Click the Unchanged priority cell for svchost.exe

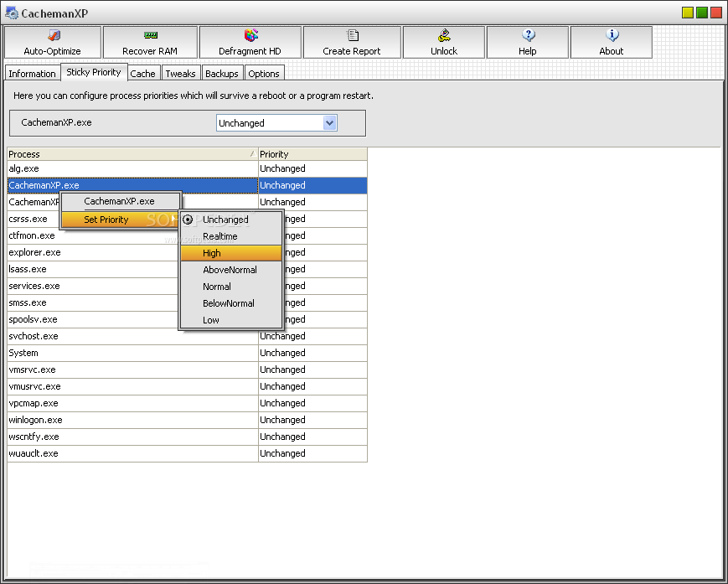point(313,336)
